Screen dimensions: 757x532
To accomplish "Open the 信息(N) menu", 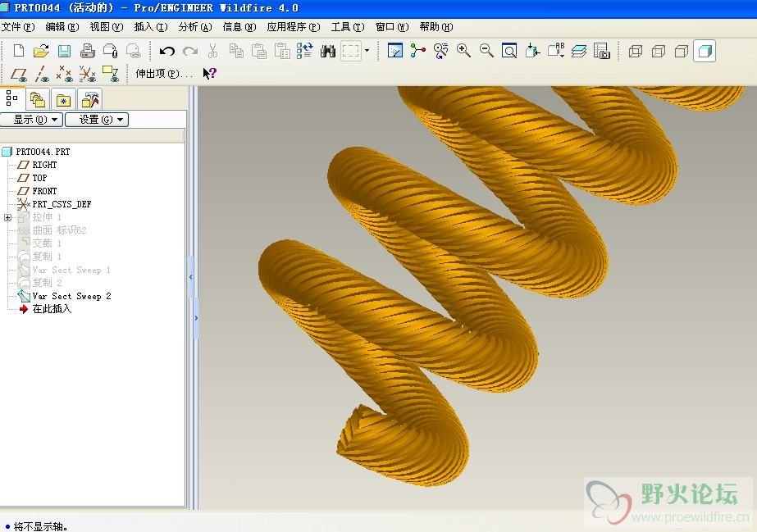I will [239, 27].
